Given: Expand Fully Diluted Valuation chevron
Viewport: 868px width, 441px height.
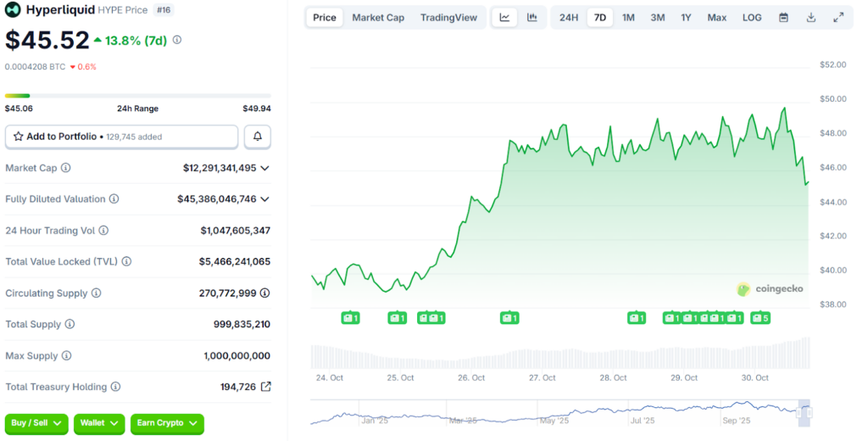Looking at the screenshot, I should 264,199.
